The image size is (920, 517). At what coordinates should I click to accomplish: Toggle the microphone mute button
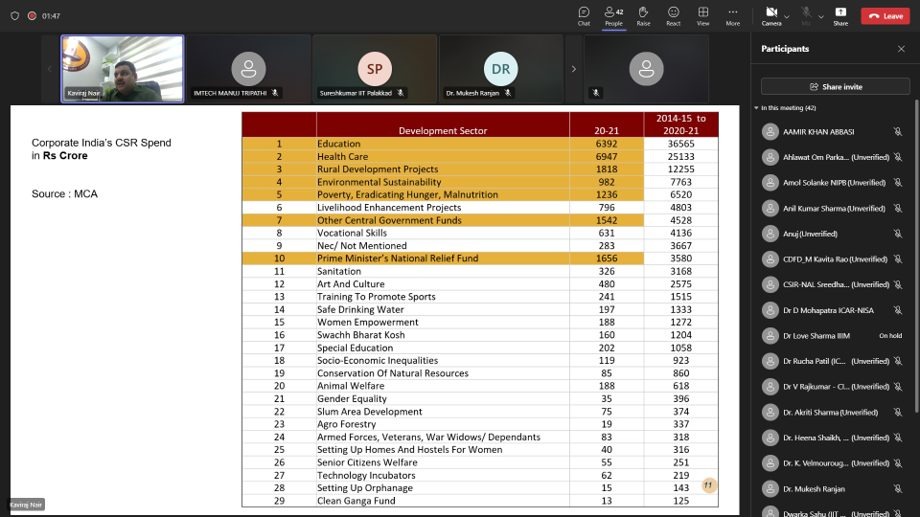[805, 16]
